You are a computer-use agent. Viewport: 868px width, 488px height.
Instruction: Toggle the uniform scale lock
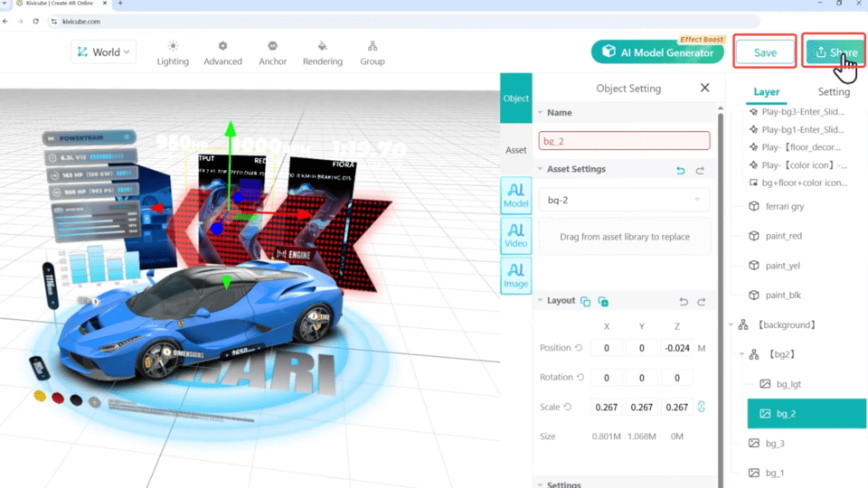tap(702, 407)
